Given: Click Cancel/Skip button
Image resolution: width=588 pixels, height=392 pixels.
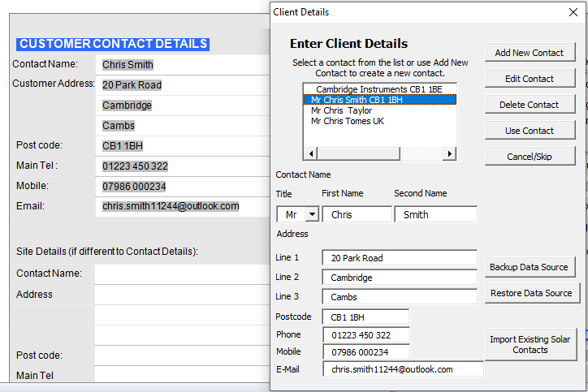Looking at the screenshot, I should 529,157.
